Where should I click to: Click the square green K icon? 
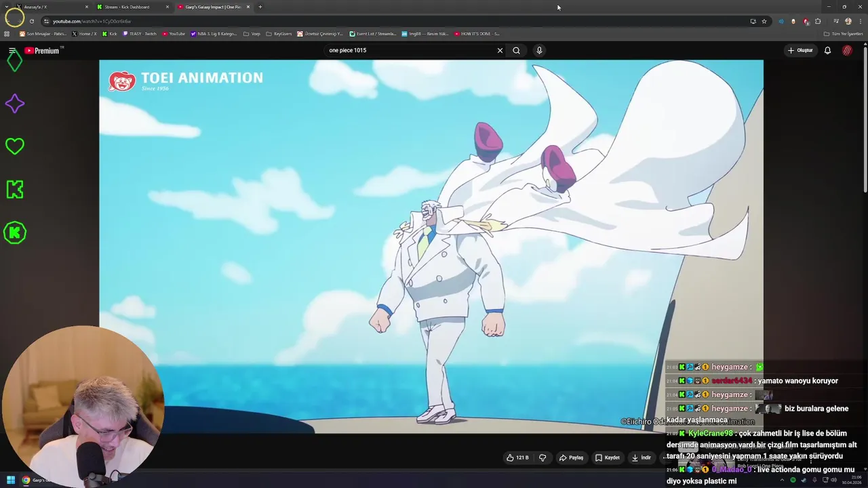[x=14, y=189]
